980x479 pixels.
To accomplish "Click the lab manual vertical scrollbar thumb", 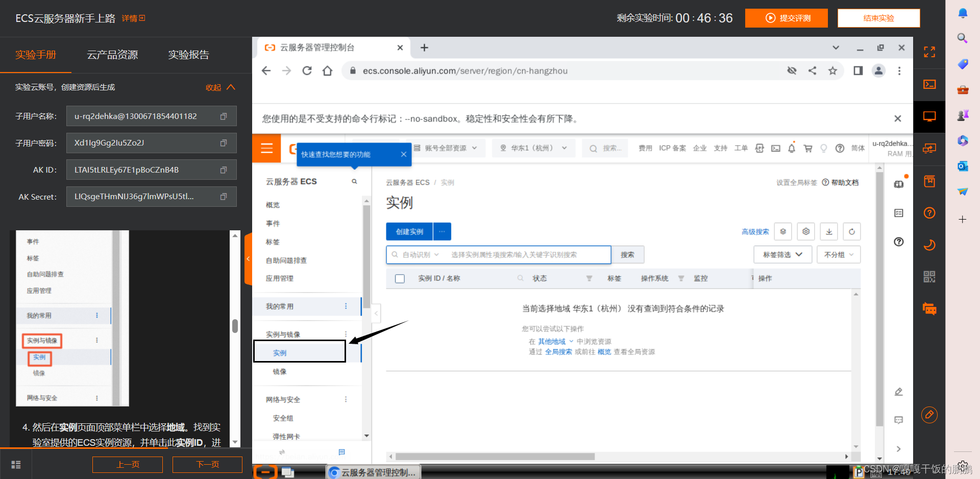I will point(235,326).
